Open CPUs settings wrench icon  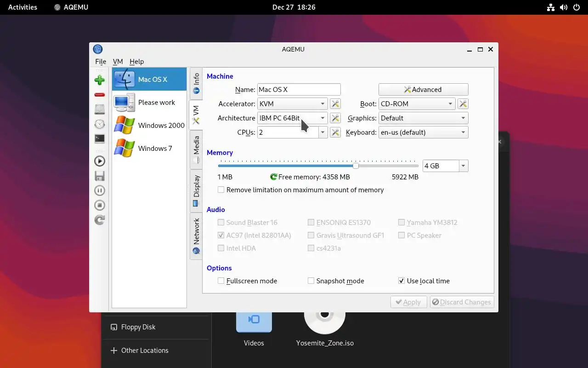[x=335, y=132]
